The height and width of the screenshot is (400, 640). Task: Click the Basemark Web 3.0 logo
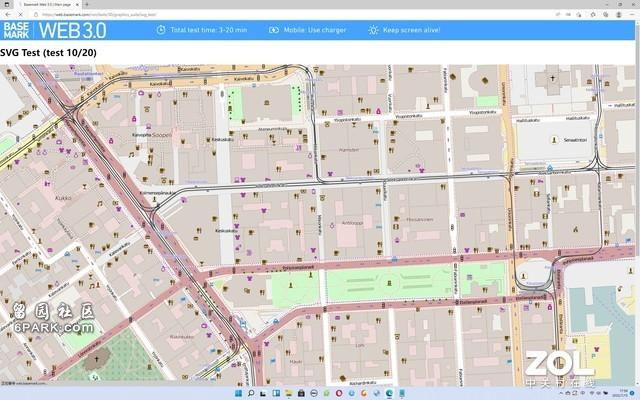(58, 30)
